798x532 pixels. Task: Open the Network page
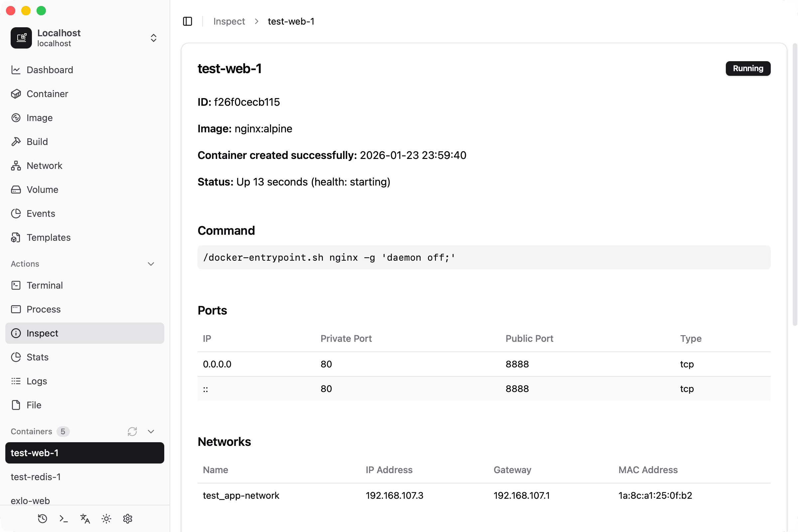coord(44,166)
